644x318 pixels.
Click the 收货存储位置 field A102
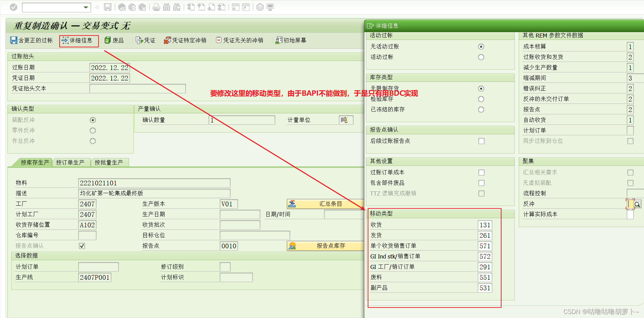pos(87,225)
